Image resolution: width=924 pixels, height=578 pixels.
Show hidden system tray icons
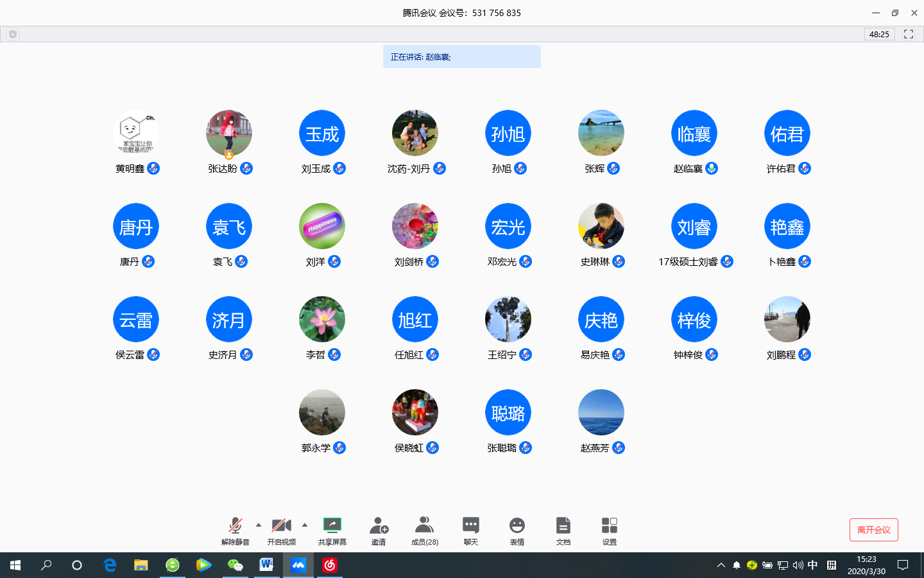click(721, 565)
